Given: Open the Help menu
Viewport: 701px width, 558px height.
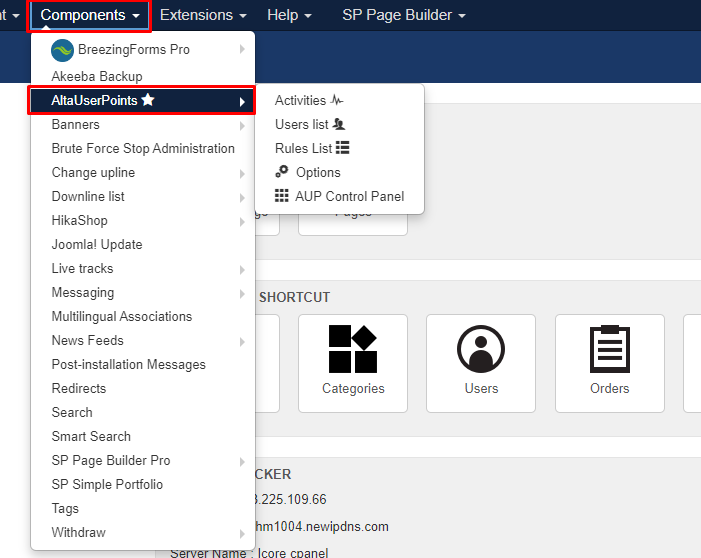Looking at the screenshot, I should coord(289,15).
